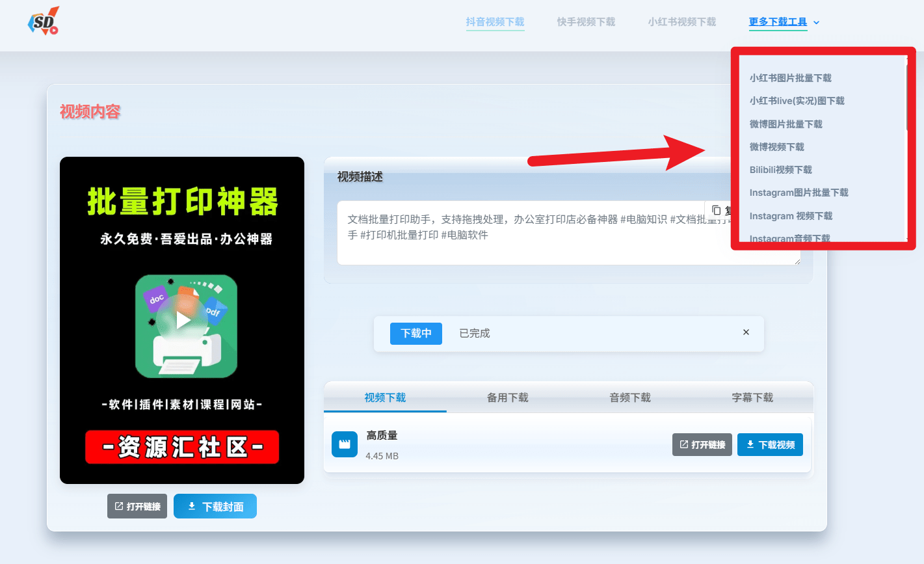Click the download arrow on 下载视频

(x=752, y=444)
